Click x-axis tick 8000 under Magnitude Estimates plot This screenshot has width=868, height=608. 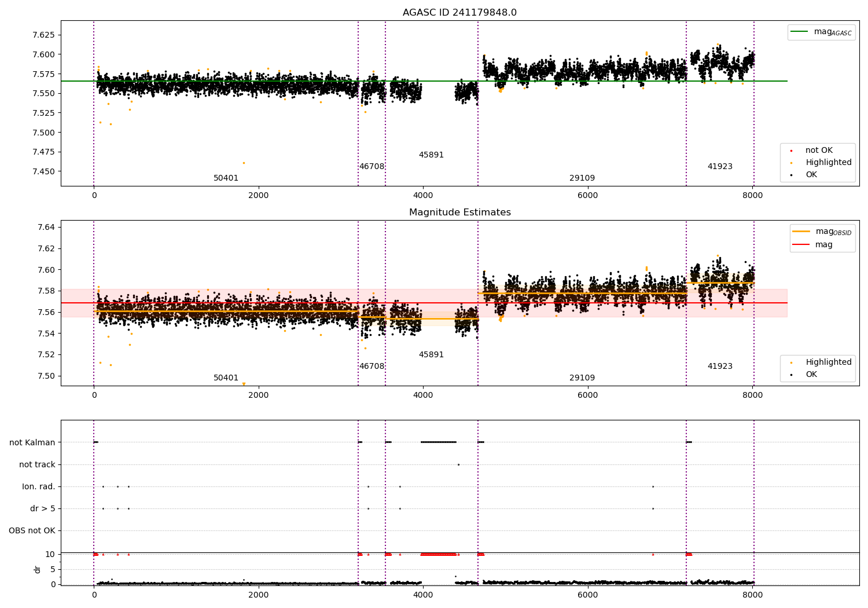pos(752,395)
